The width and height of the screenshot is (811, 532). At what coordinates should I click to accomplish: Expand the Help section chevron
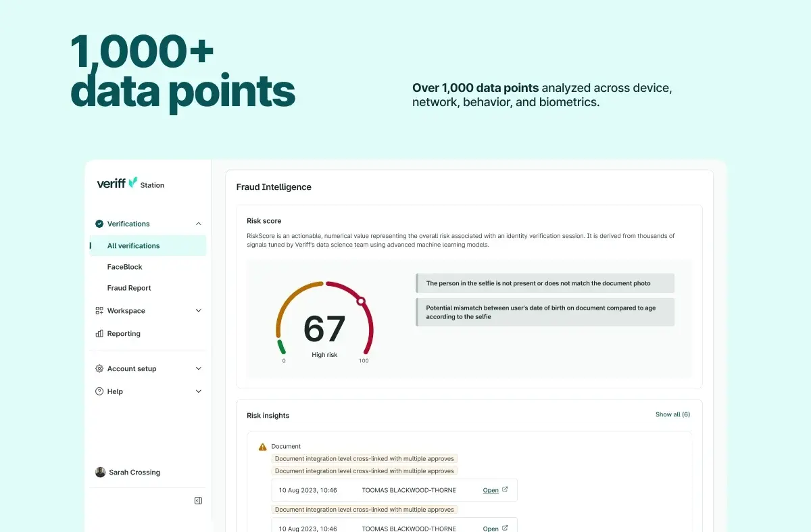pos(198,391)
